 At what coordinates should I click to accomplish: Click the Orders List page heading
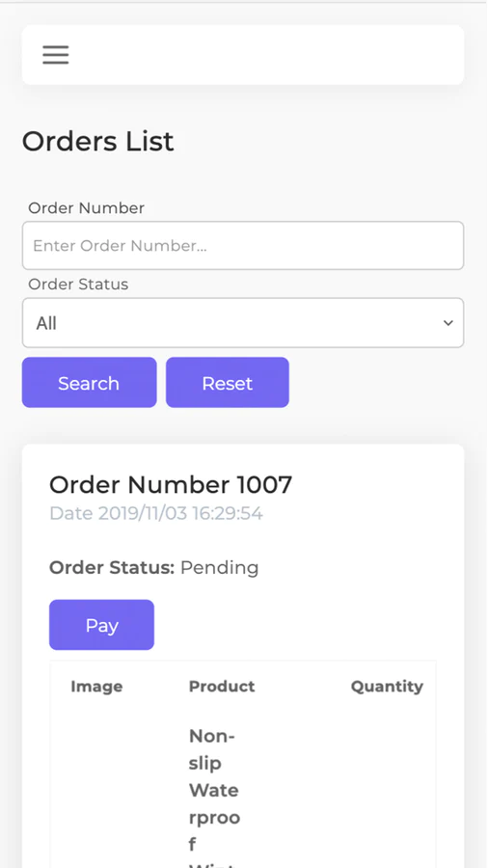coord(98,141)
